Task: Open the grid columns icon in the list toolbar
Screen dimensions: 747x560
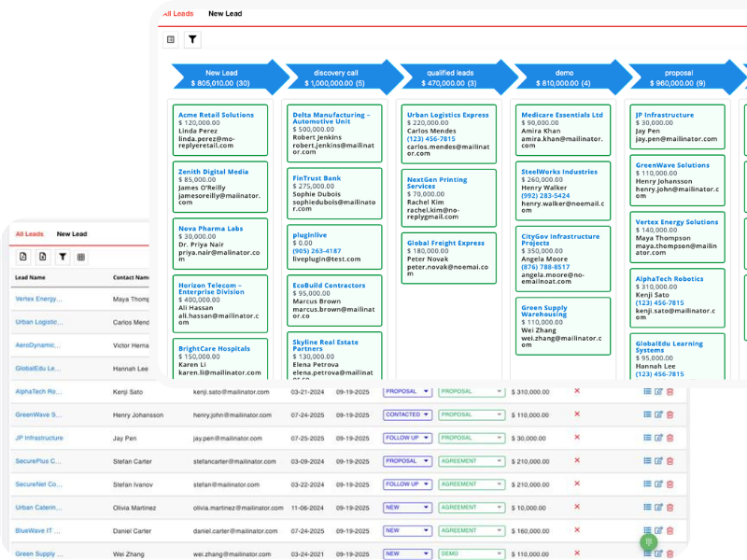Action: (81, 257)
